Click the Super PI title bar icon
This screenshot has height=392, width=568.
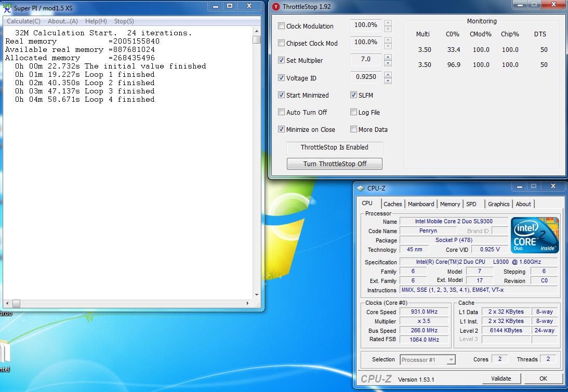coord(7,8)
